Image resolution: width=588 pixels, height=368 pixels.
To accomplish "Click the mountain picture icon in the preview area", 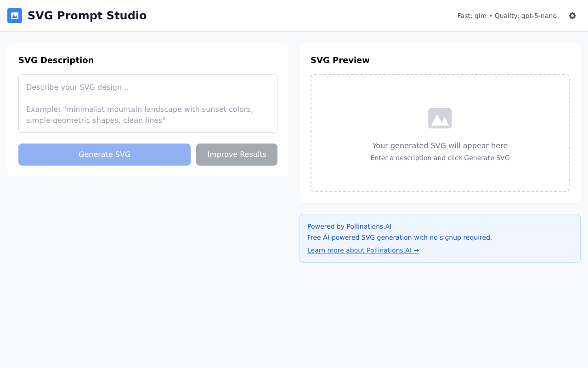I will point(440,118).
